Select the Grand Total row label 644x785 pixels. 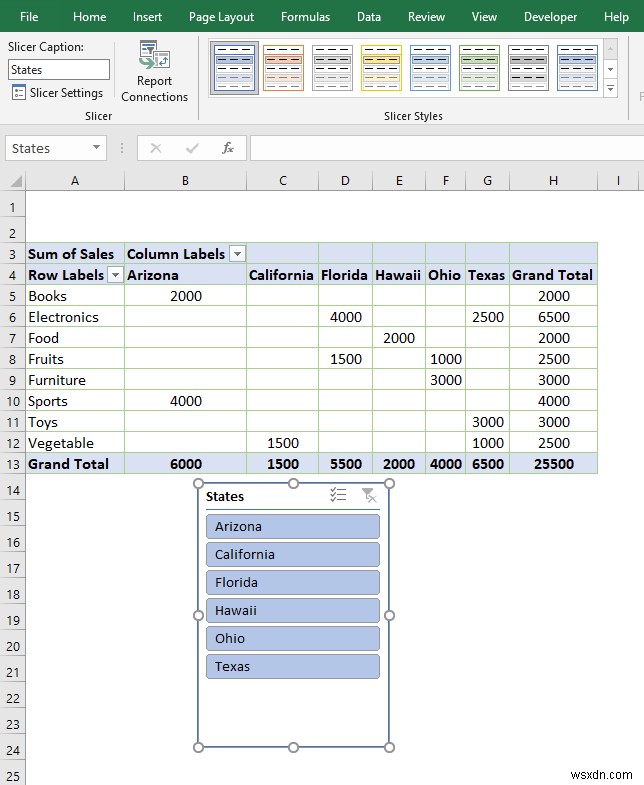click(75, 464)
